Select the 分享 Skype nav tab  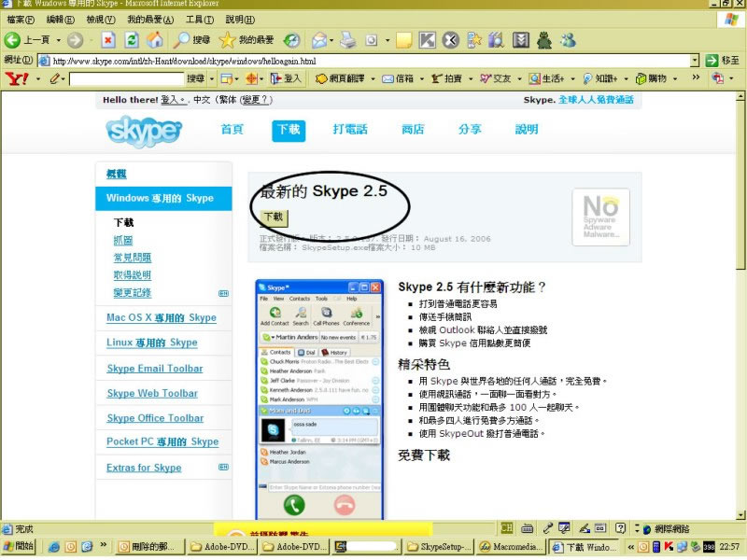(x=470, y=130)
